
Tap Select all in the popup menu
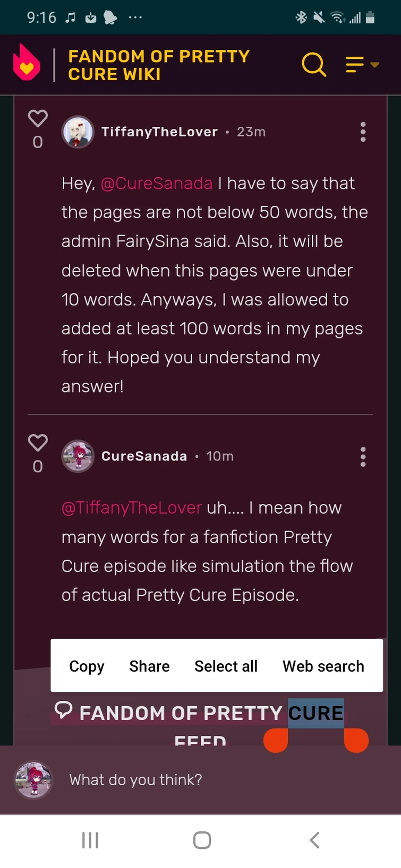226,666
